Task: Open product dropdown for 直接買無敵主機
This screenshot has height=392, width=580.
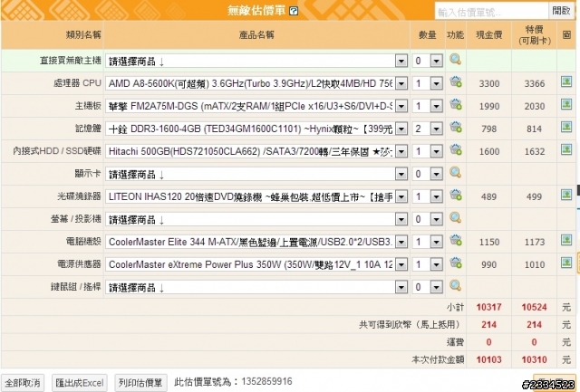Action: tap(256, 61)
